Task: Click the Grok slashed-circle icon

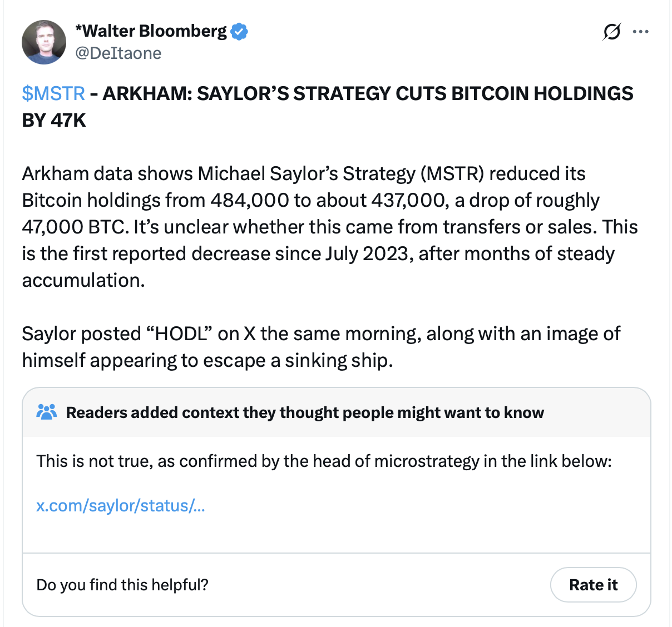Action: [611, 32]
